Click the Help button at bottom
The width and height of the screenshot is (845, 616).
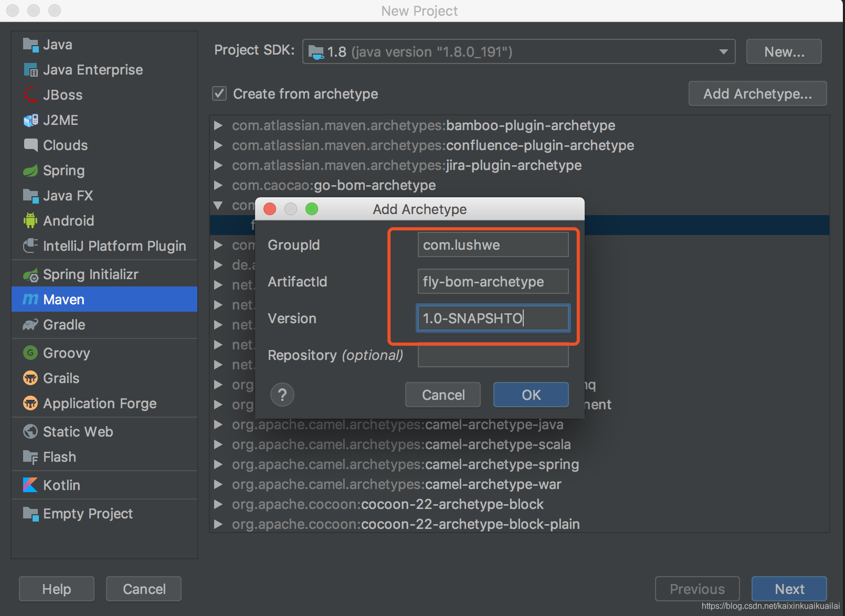[x=57, y=589]
